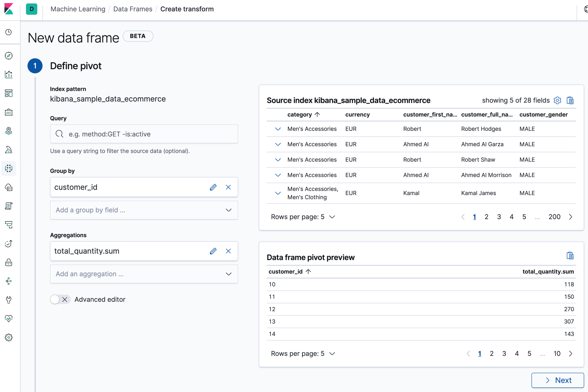Screen dimensions: 588x392
Task: Edit the customer_id group with the pencil icon
Action: (213, 187)
